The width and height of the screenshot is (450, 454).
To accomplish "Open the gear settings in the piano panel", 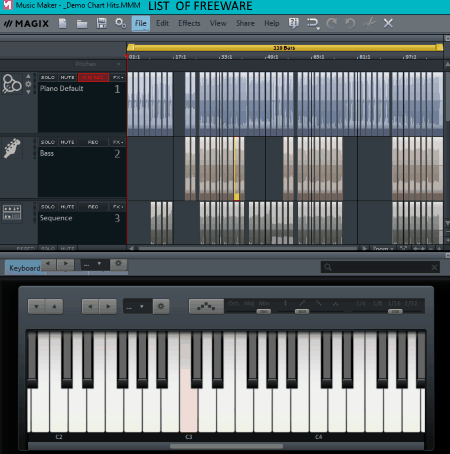I will (161, 306).
